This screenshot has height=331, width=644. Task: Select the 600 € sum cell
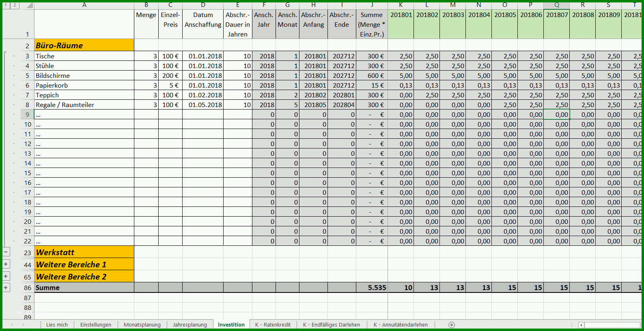click(x=372, y=75)
